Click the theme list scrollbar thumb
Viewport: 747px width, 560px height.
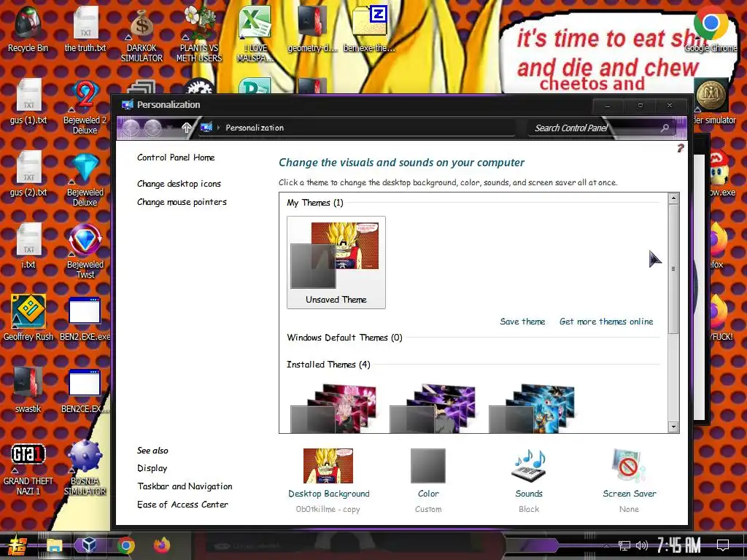[x=673, y=269]
